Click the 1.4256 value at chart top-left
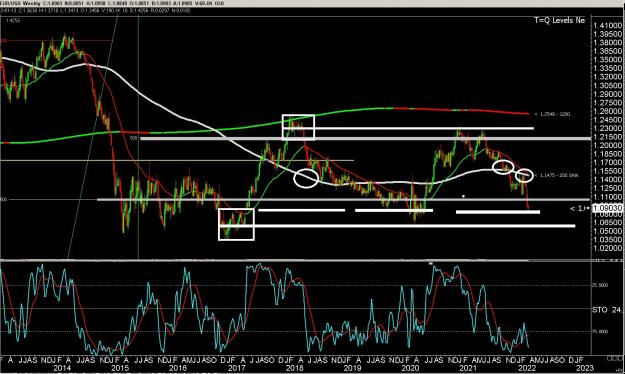 click(14, 20)
